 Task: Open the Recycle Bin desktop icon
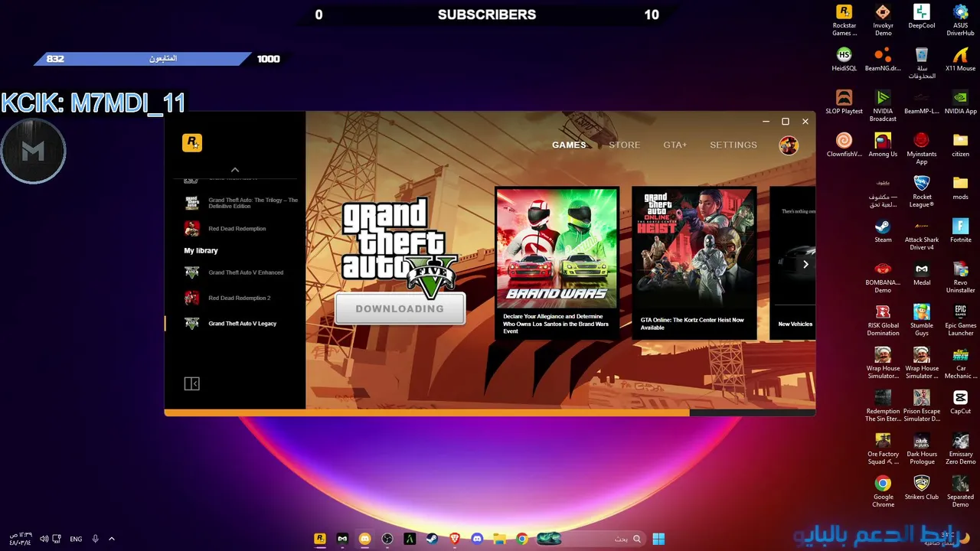point(922,63)
